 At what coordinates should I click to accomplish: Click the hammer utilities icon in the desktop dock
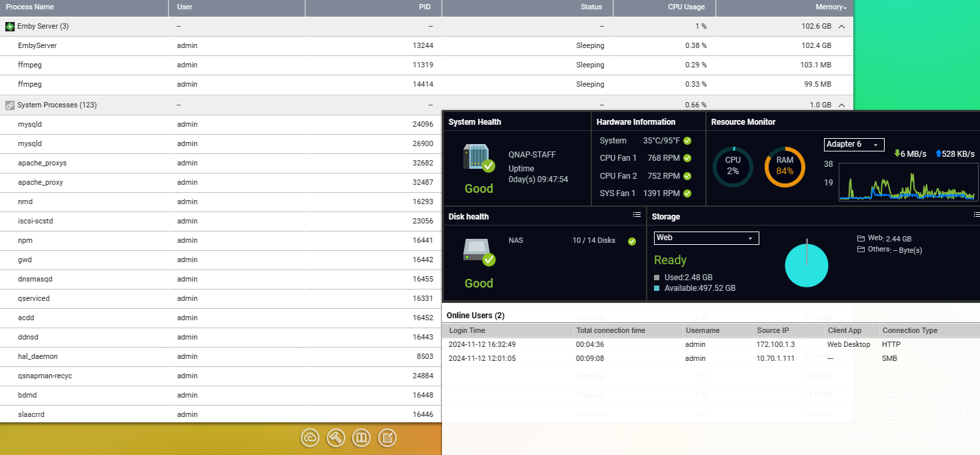coord(335,438)
